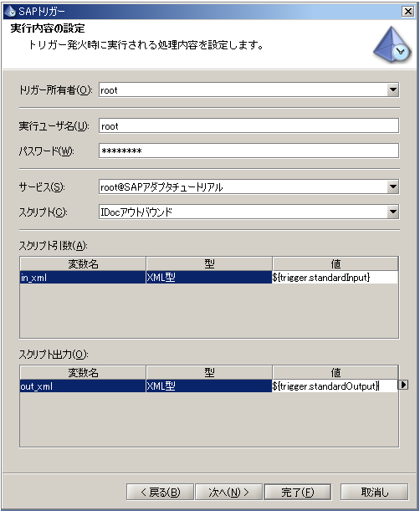This screenshot has width=420, height=511.
Task: Click 変数名 header in script arguments table
Action: pyautogui.click(x=83, y=263)
